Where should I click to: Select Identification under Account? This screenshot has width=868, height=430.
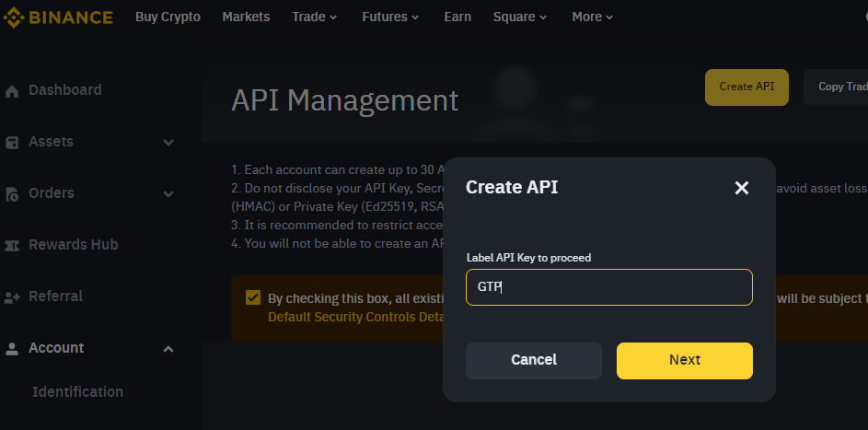pyautogui.click(x=77, y=392)
